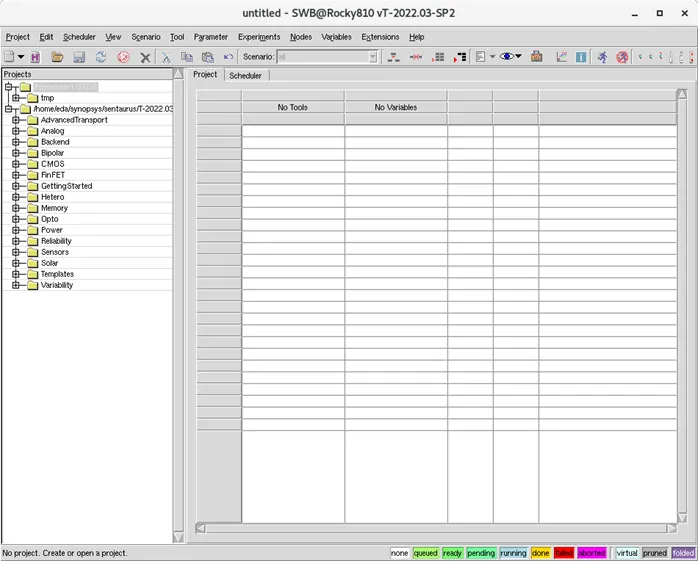The width and height of the screenshot is (698, 561).
Task: Click the New Project document icon
Action: click(x=9, y=57)
